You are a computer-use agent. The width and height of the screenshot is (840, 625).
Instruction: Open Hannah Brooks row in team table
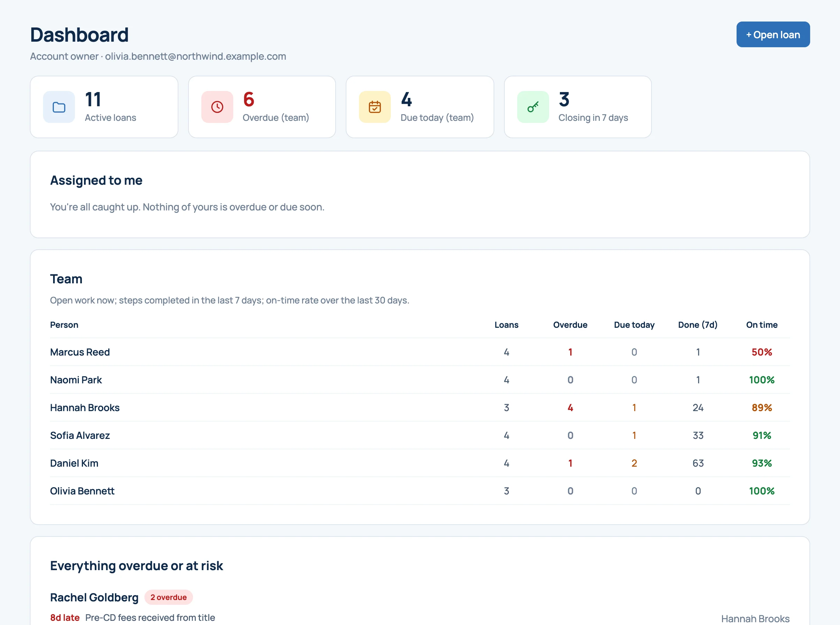click(420, 407)
